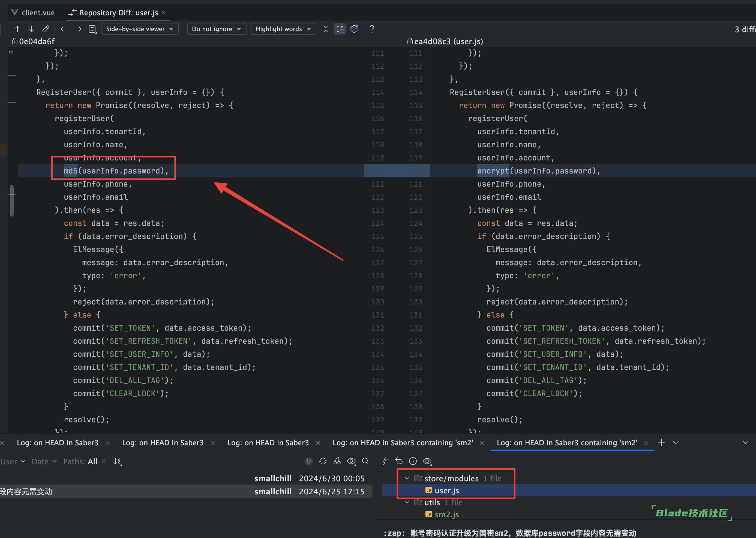Switch to inactive Log tab containing 'sm2'

[403, 443]
